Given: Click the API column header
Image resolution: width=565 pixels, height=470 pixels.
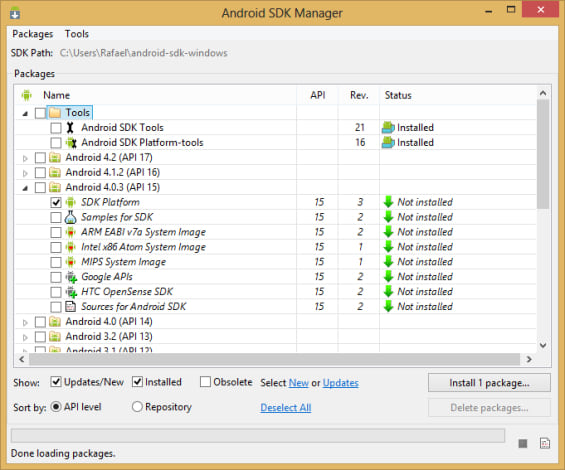Looking at the screenshot, I should tap(318, 95).
